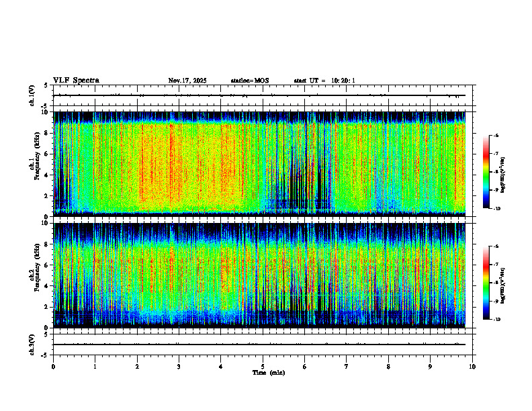This screenshot has height=411, width=532.
Task: Click time axis tick label "9"
Action: pyautogui.click(x=430, y=367)
